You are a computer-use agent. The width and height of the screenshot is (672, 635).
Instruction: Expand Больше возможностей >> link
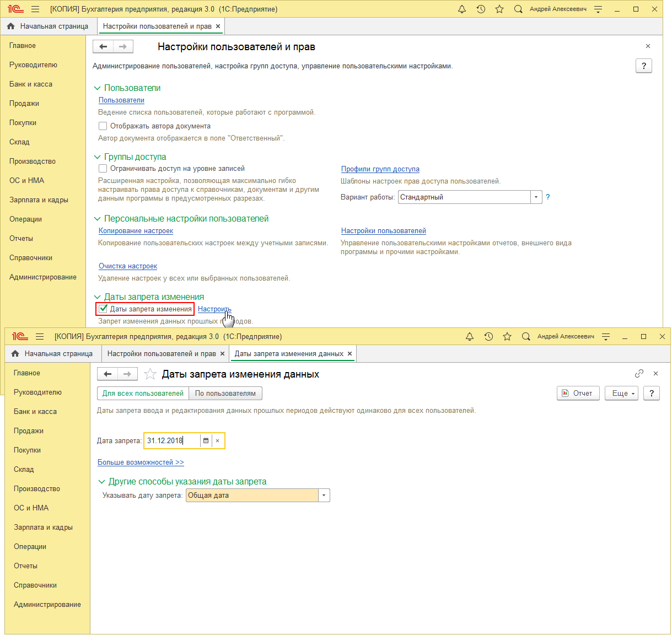pos(141,462)
